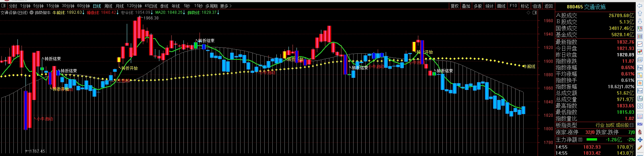The image size is (644, 156).
Task: Click the left arrow in right sidebar
Action: [640, 6]
